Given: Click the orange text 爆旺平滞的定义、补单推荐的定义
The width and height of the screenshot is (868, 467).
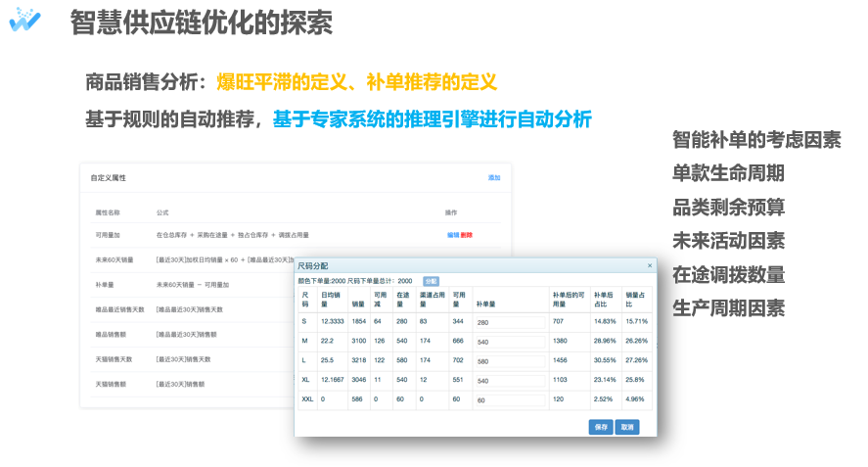Looking at the screenshot, I should pyautogui.click(x=357, y=82).
